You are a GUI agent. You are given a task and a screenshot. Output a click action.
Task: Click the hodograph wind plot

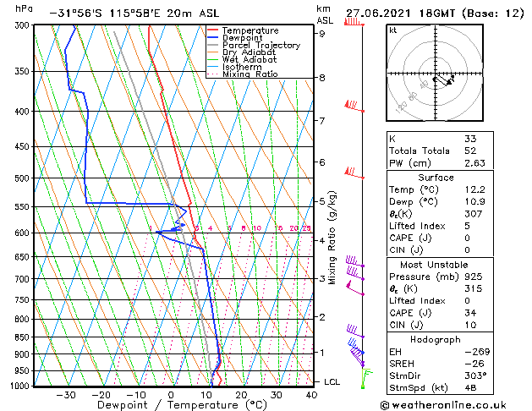point(435,73)
